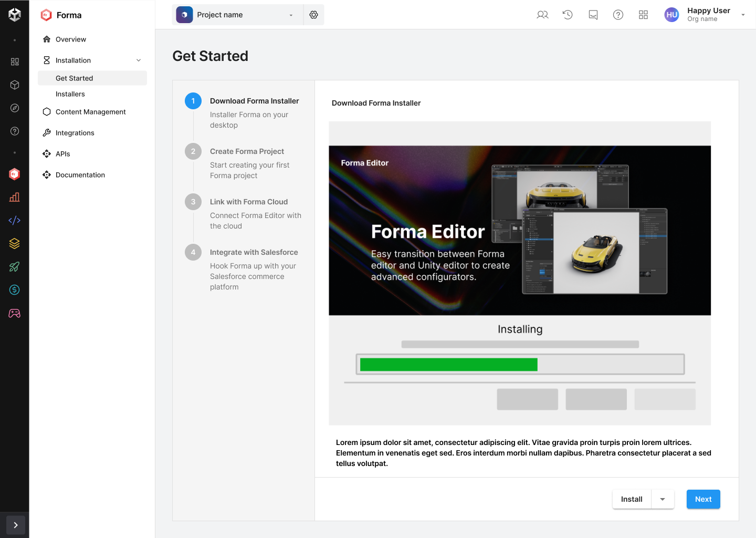Expand the rail with the arrow button
Image resolution: width=756 pixels, height=538 pixels.
[16, 525]
